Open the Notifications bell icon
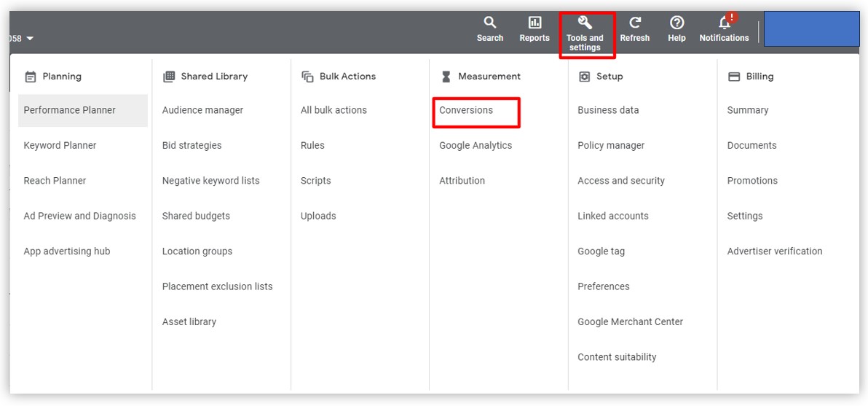Viewport: 868px width, 406px height. point(724,23)
